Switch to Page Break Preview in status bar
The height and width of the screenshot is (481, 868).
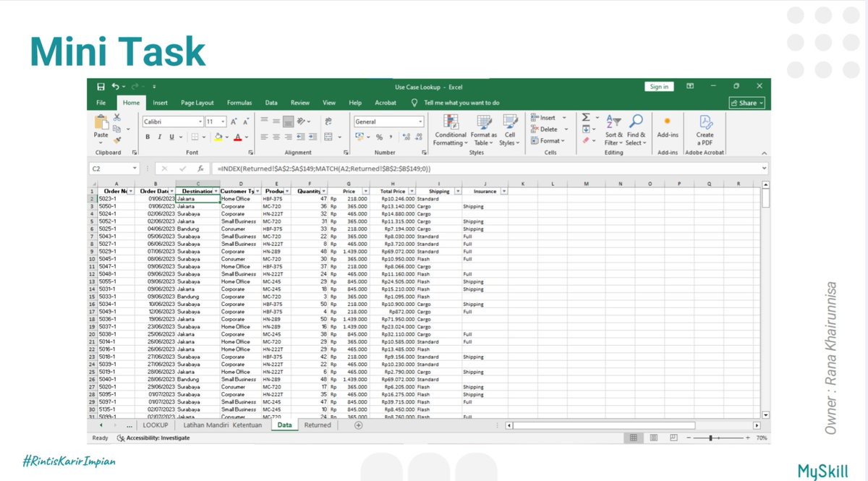pos(674,438)
